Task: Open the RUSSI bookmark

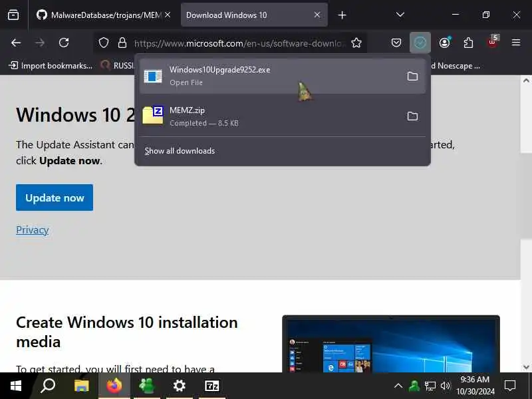Action: (x=118, y=65)
